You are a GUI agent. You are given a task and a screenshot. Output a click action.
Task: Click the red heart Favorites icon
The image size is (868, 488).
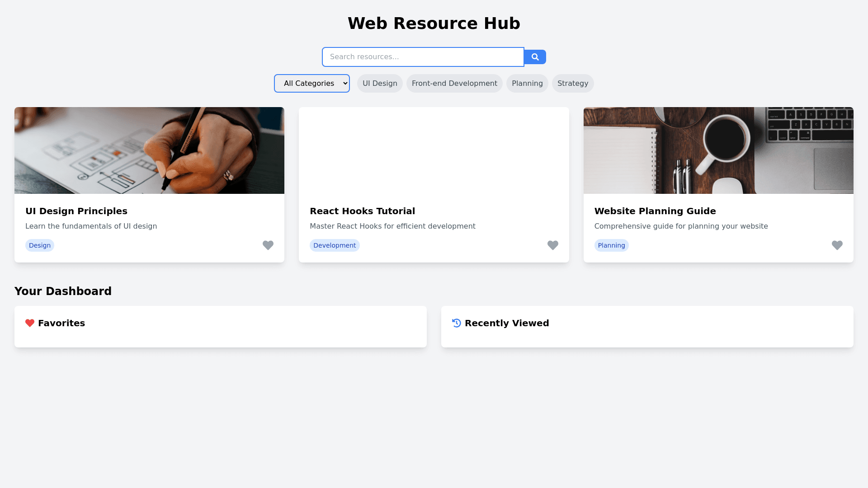pos(30,323)
